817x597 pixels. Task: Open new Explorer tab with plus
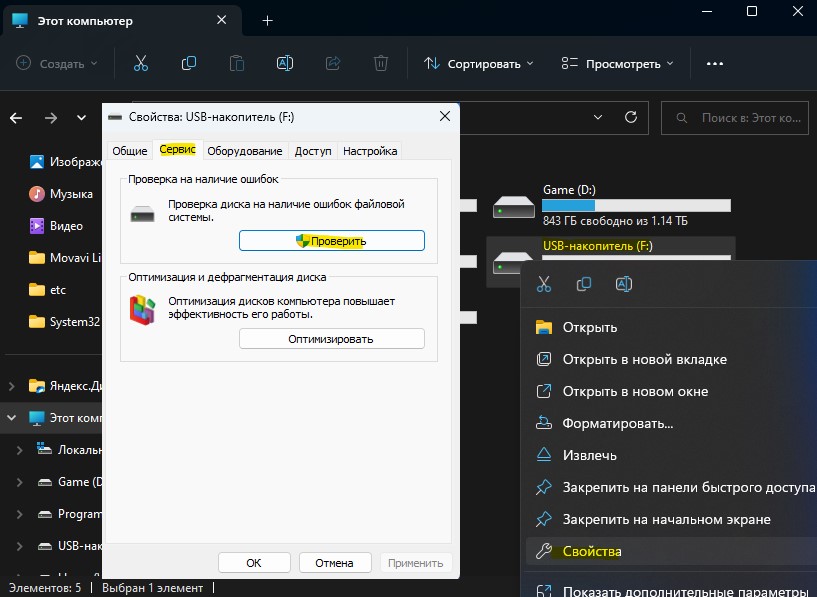point(267,20)
